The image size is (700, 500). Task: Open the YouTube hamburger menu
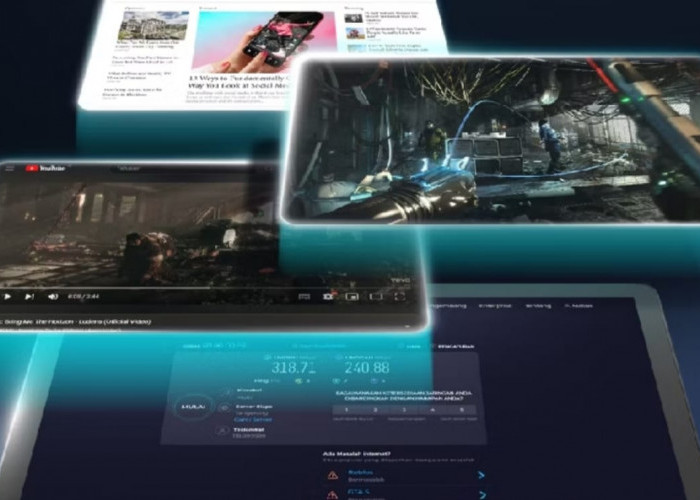(9, 168)
